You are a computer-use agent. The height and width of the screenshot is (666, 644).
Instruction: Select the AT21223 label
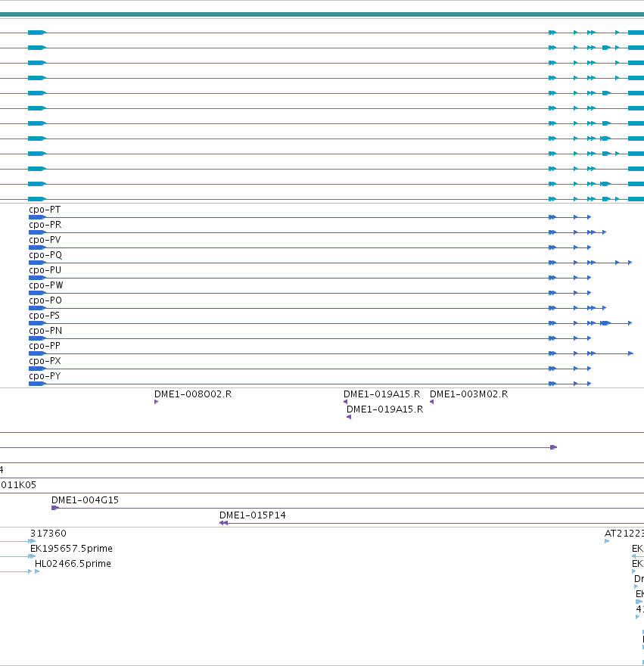click(x=624, y=534)
